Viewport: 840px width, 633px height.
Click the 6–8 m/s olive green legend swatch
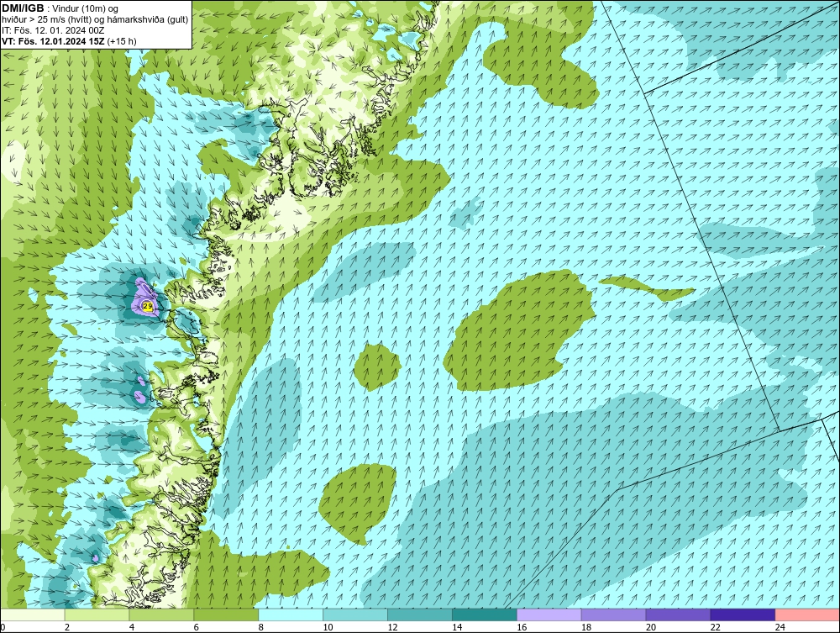coord(226,615)
